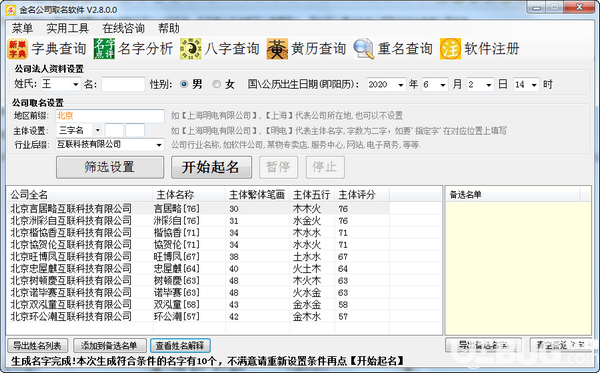
Task: Sort by the 公司全名 column header
Action: [x=80, y=194]
